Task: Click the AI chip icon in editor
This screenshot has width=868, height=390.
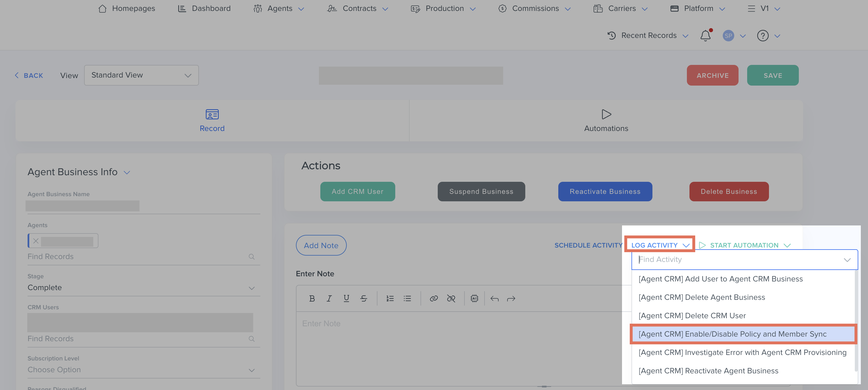Action: point(474,298)
